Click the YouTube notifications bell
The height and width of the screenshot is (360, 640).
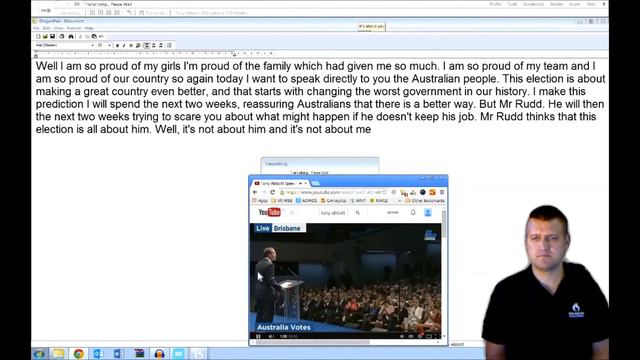pyautogui.click(x=413, y=212)
